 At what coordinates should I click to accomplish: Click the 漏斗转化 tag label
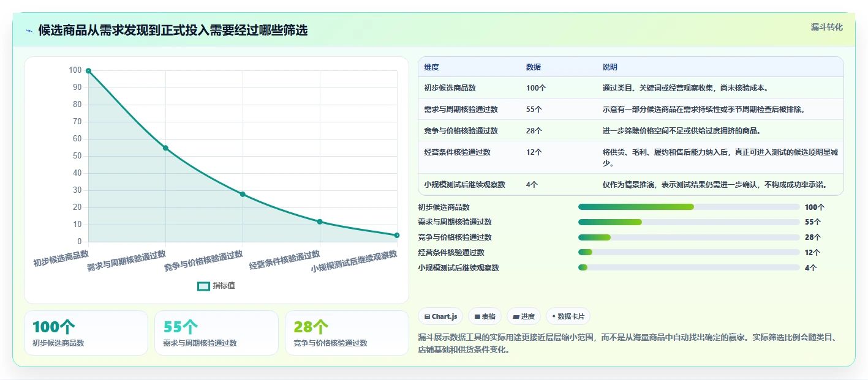(826, 28)
